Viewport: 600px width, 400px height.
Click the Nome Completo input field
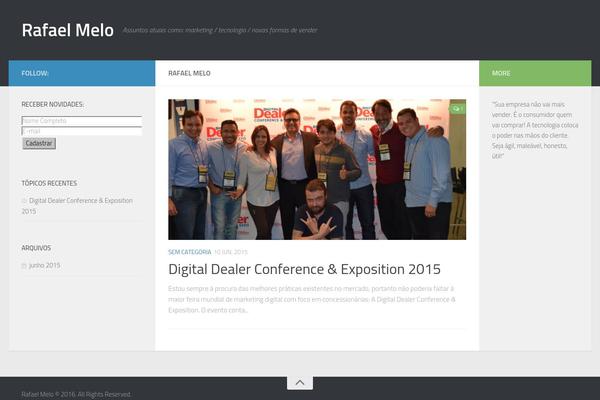(82, 121)
